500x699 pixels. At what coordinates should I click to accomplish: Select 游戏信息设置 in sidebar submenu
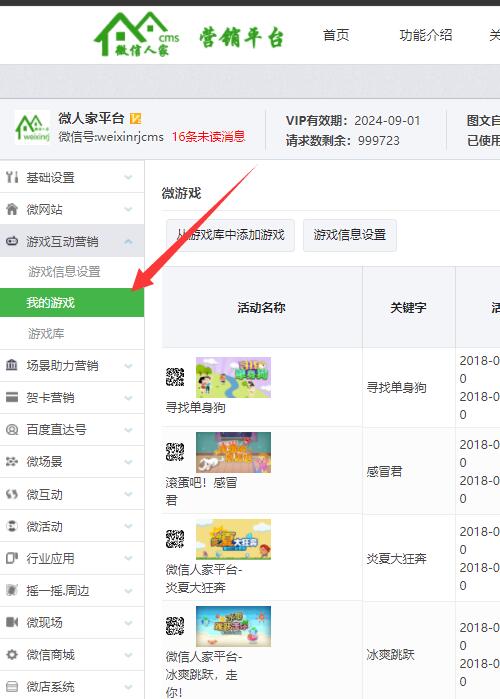pyautogui.click(x=64, y=271)
